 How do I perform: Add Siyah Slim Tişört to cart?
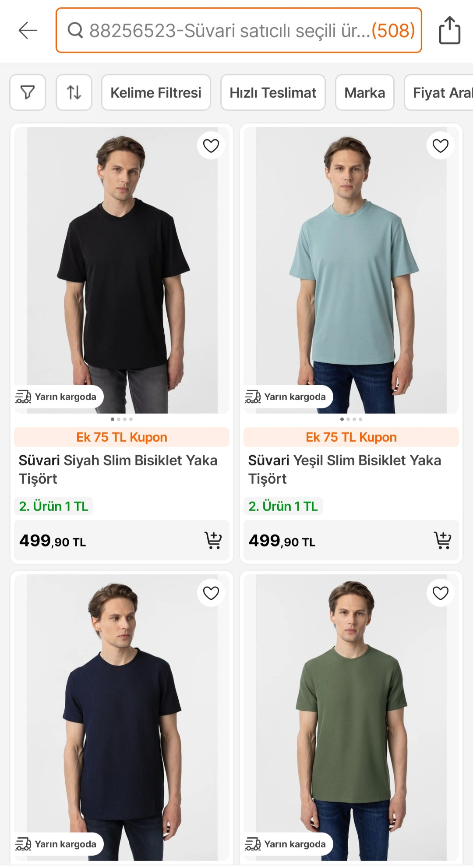tap(213, 540)
